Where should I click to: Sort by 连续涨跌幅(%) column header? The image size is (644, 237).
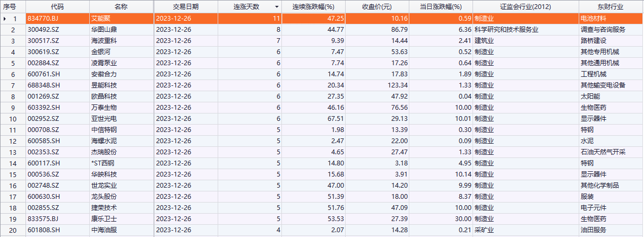pyautogui.click(x=313, y=6)
